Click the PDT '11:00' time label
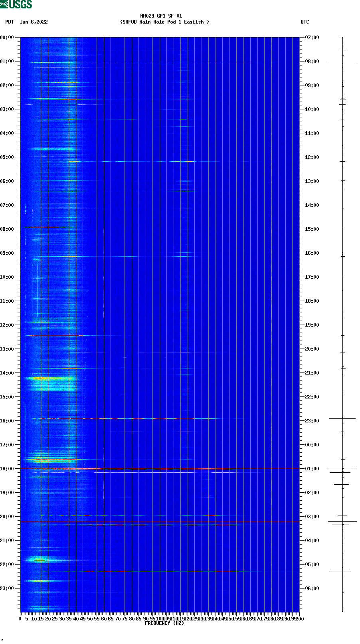360x644 pixels. tap(7, 301)
